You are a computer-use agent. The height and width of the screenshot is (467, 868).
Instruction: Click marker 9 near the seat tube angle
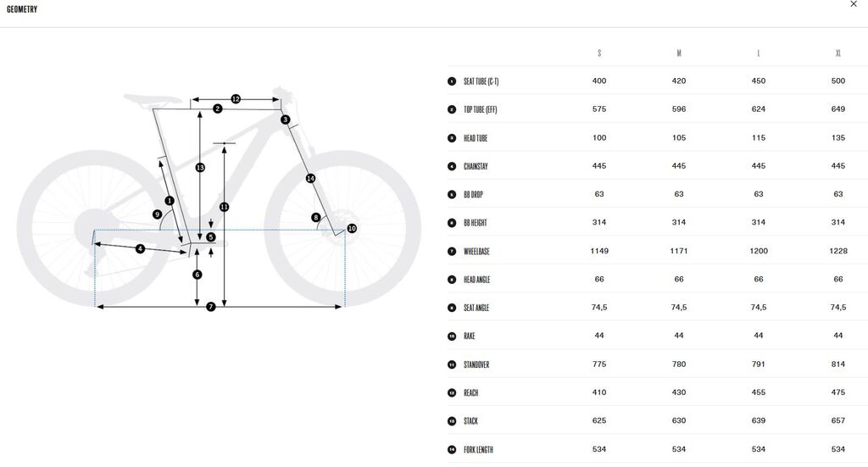[157, 214]
